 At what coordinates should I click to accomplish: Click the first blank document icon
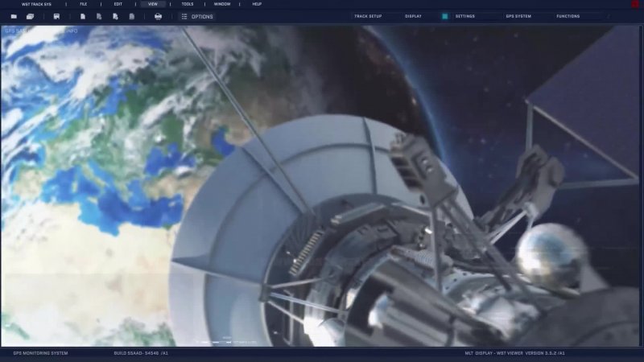pos(83,16)
